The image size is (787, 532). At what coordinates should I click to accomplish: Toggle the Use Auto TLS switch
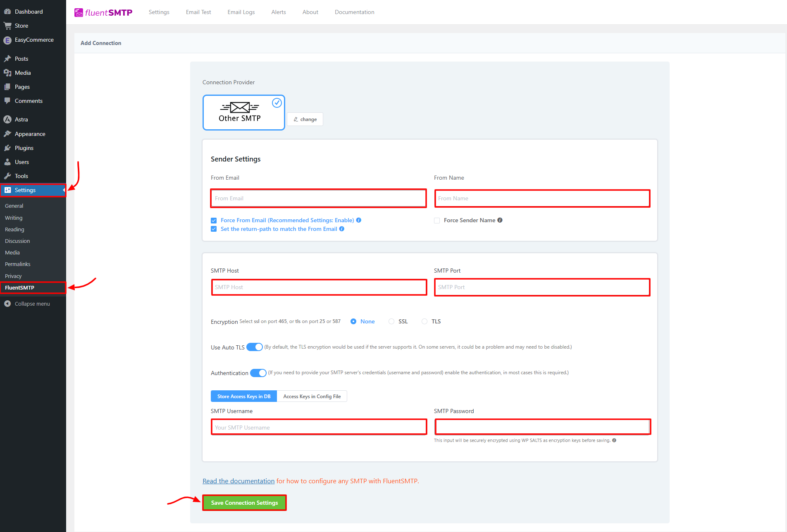(x=255, y=347)
